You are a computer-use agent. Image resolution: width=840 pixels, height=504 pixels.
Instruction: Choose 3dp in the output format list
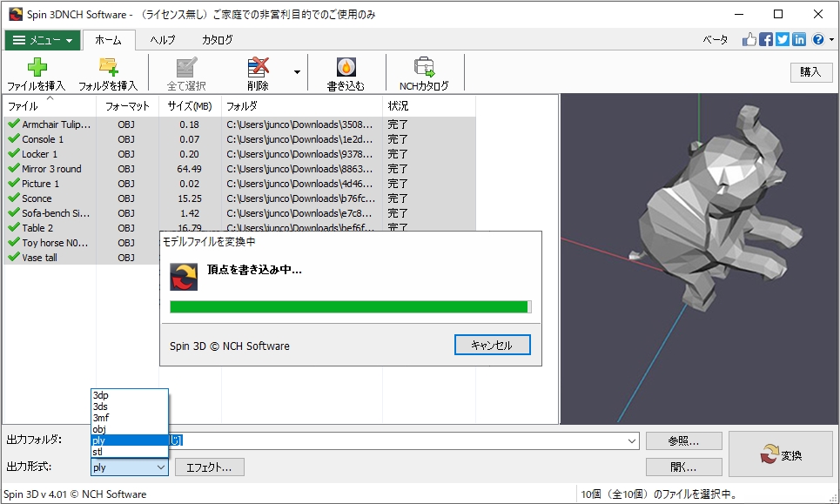pyautogui.click(x=130, y=395)
